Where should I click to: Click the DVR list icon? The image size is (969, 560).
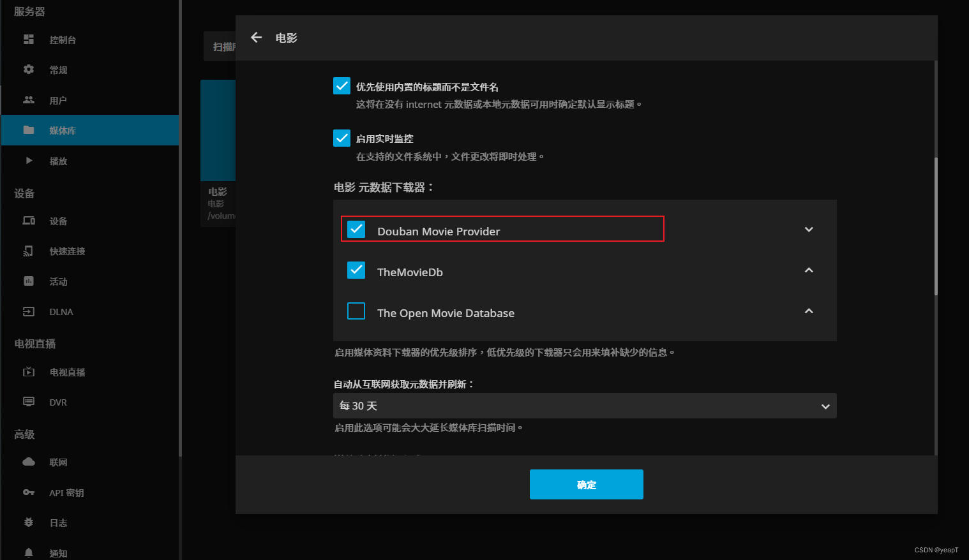click(29, 402)
